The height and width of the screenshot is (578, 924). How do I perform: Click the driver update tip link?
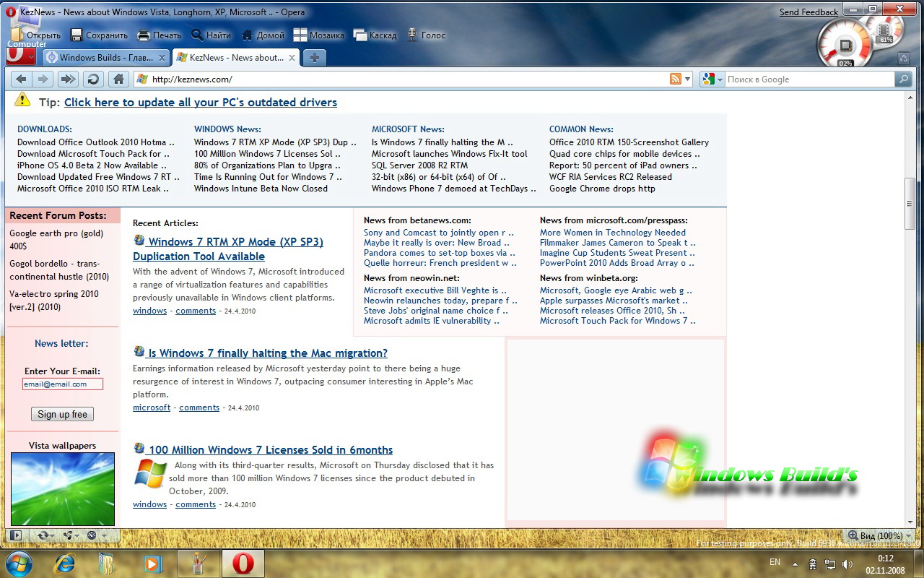pos(201,103)
